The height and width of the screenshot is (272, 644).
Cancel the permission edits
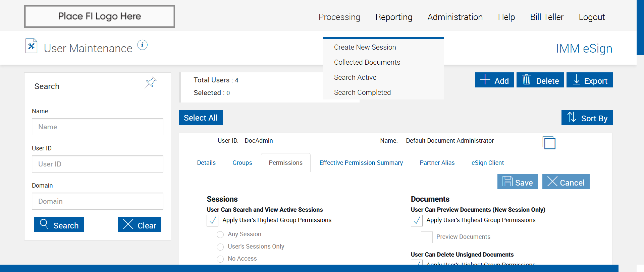566,182
